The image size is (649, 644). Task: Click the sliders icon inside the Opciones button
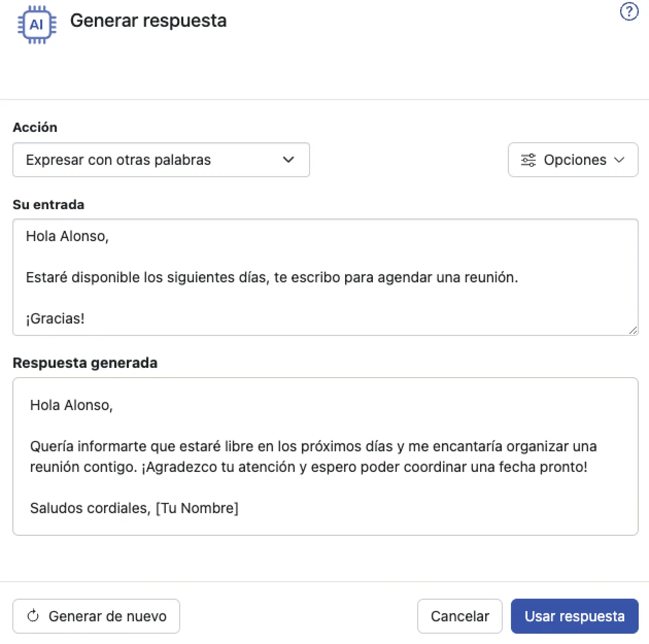pyautogui.click(x=527, y=160)
